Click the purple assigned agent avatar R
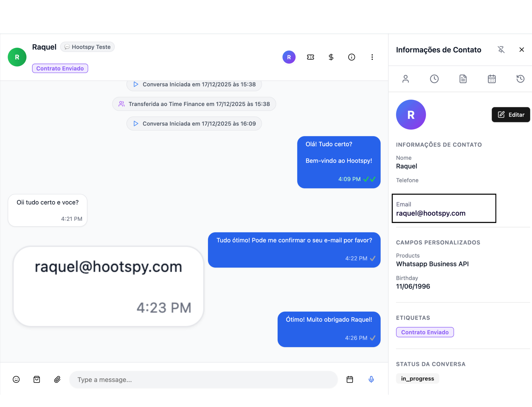The image size is (532, 407). [x=289, y=57]
